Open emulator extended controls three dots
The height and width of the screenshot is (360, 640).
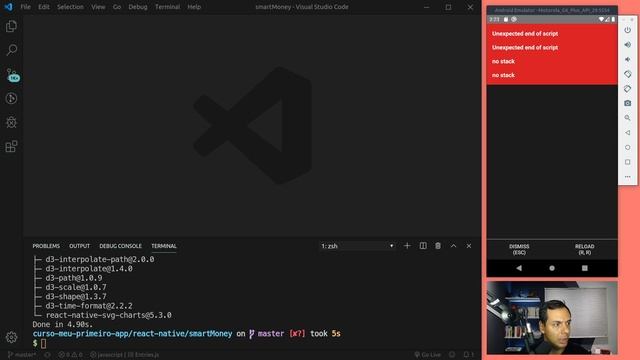[x=627, y=177]
